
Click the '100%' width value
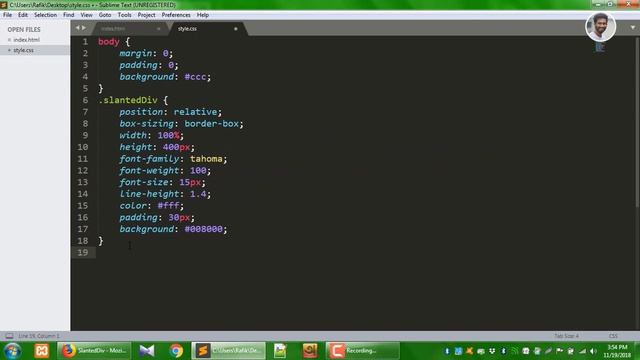[168, 135]
